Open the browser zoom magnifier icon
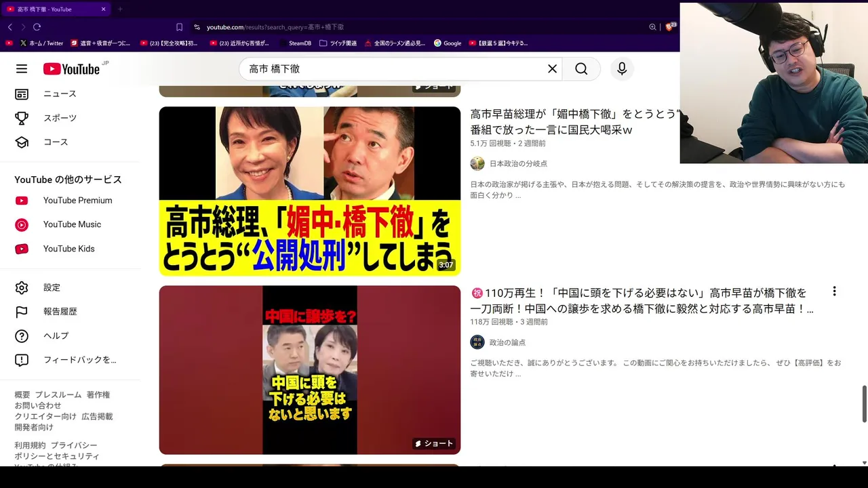The width and height of the screenshot is (868, 488). [x=652, y=27]
